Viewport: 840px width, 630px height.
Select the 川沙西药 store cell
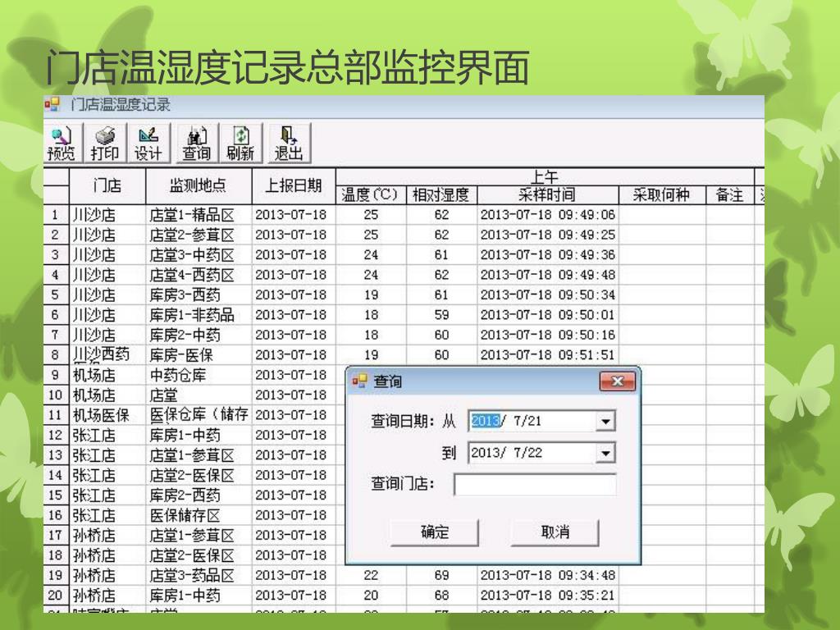(x=107, y=354)
